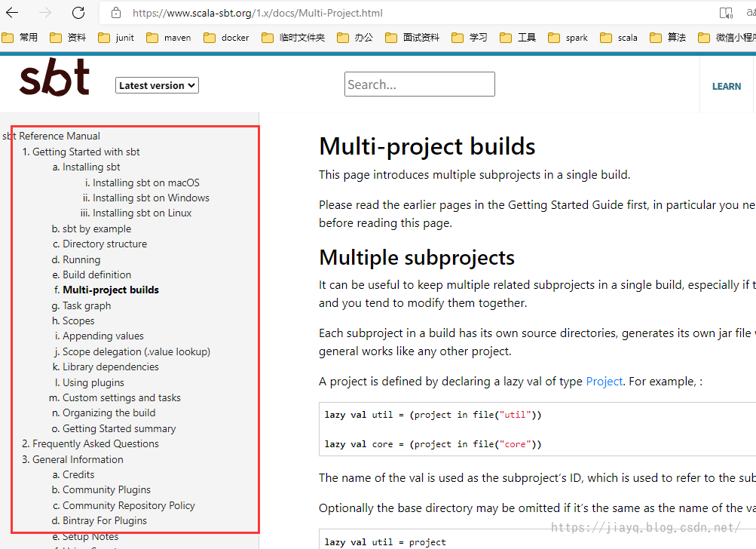756x549 pixels.
Task: Open the 办公 bookmarks folder
Action: pos(355,38)
